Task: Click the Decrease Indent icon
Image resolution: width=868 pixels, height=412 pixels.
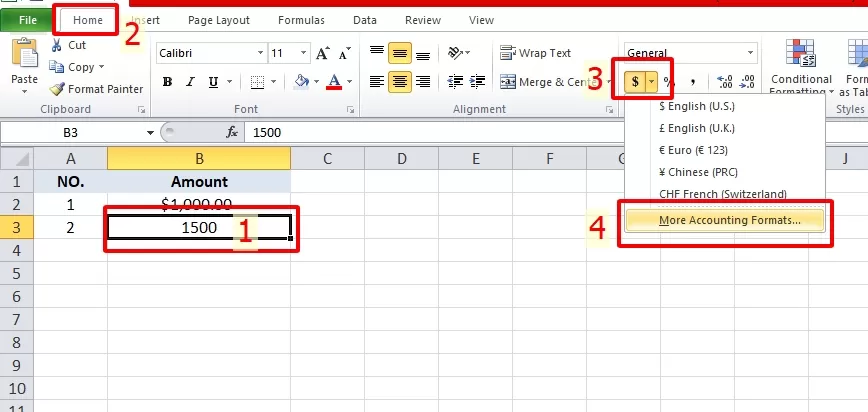Action: click(456, 82)
